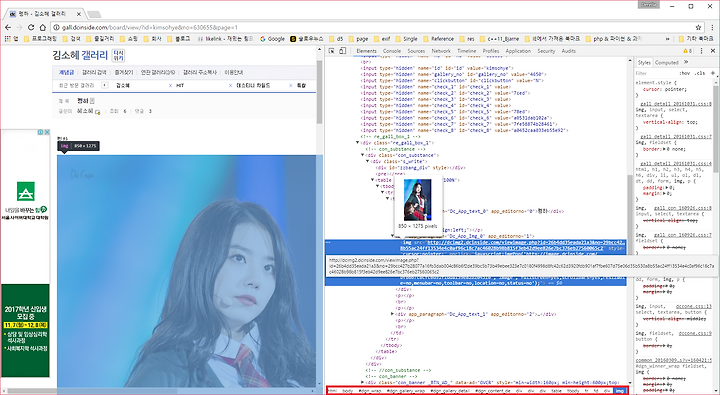Collapse the re_gall_box_1 div node

coord(358,143)
